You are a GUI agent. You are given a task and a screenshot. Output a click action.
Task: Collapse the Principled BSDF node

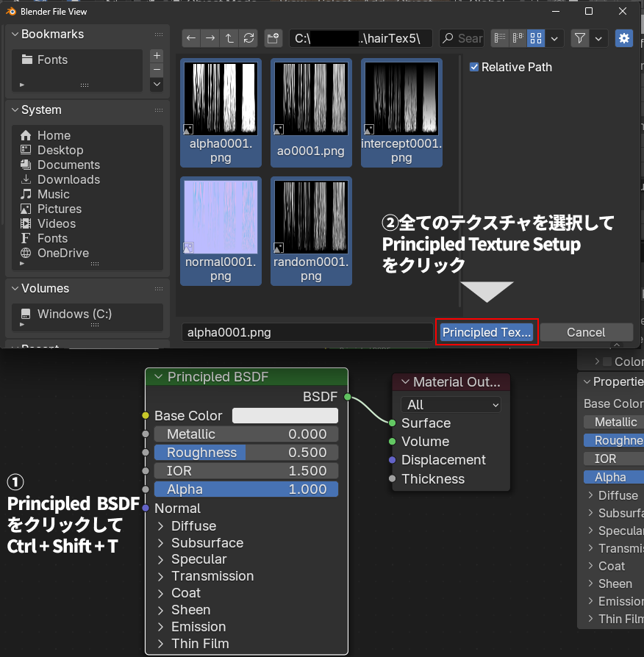[x=157, y=377]
